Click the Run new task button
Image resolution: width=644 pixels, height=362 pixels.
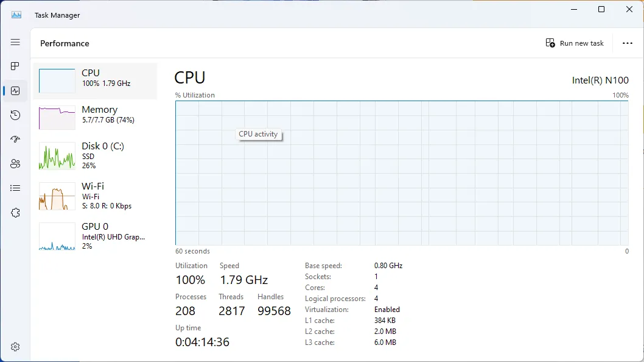(575, 43)
